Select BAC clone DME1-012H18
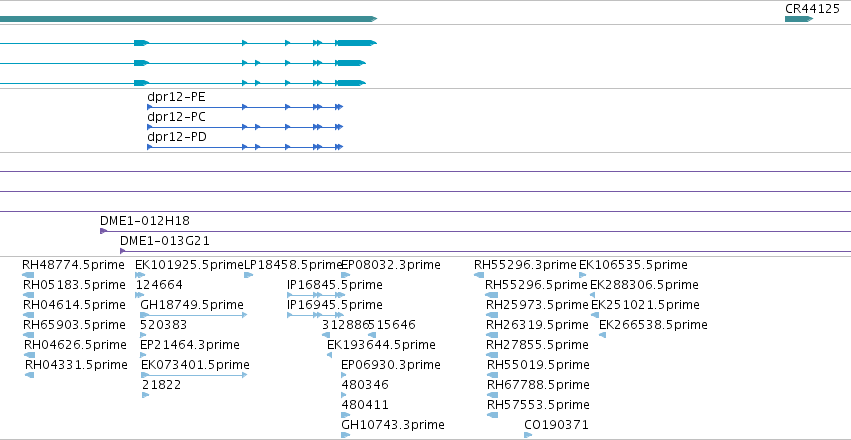This screenshot has height=440, width=851. coord(145,221)
